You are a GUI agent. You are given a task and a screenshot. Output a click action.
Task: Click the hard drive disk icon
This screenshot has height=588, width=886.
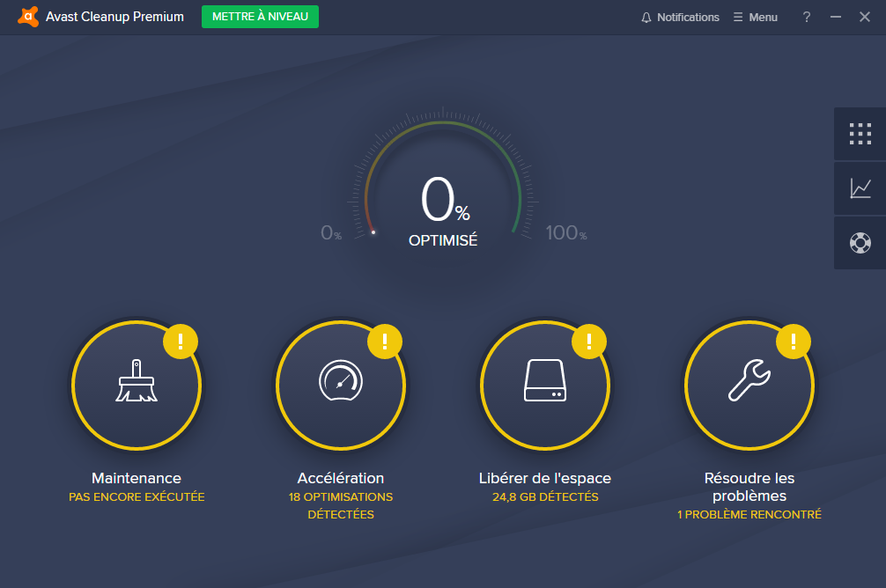(544, 383)
